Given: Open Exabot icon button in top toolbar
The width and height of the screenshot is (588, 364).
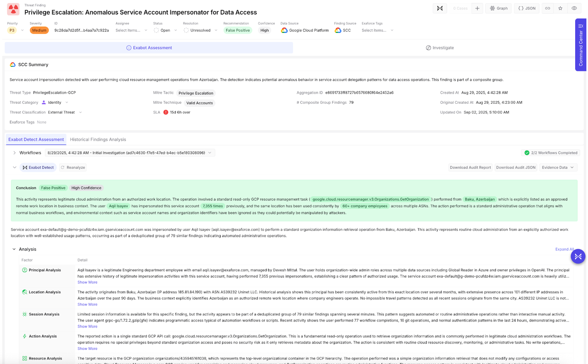Looking at the screenshot, I should point(440,8).
